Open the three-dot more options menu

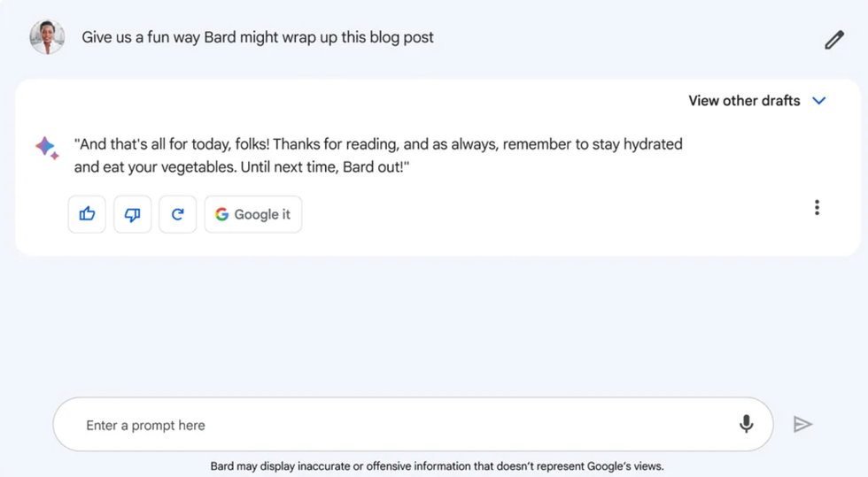(817, 208)
